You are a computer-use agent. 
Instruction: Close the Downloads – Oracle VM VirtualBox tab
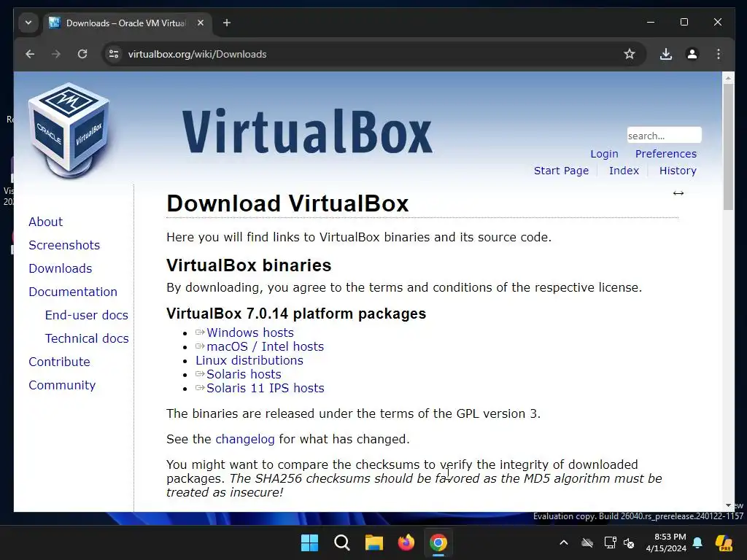click(x=201, y=23)
